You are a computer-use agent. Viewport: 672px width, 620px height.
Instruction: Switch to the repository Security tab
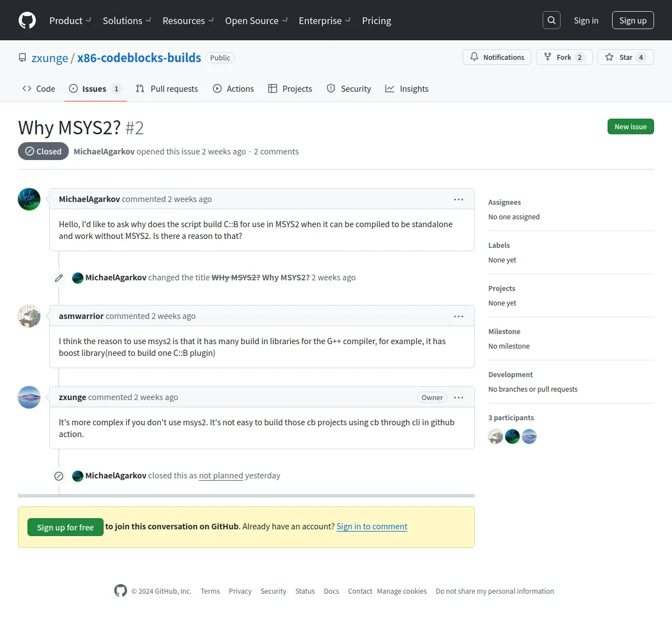pyautogui.click(x=349, y=88)
